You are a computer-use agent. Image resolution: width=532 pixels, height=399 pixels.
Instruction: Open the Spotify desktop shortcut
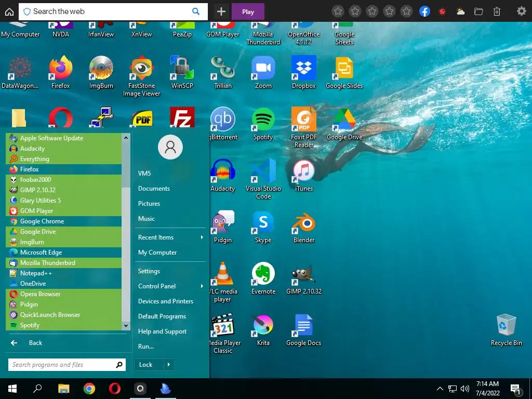tap(263, 124)
